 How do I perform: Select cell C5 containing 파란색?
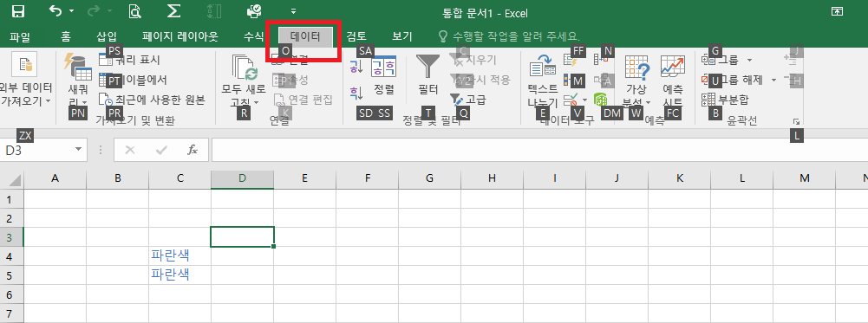[x=179, y=275]
